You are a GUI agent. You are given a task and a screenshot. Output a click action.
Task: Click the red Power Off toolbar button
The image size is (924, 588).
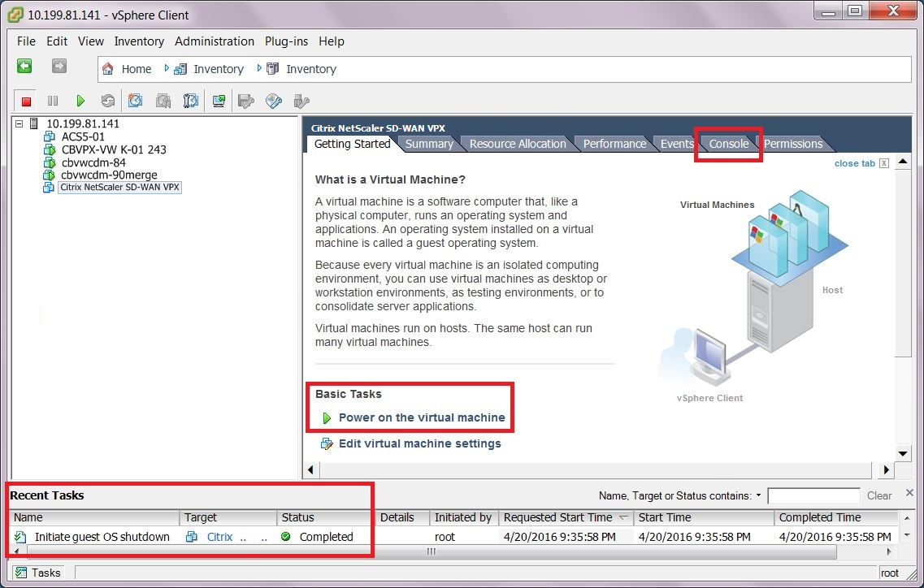coord(26,102)
